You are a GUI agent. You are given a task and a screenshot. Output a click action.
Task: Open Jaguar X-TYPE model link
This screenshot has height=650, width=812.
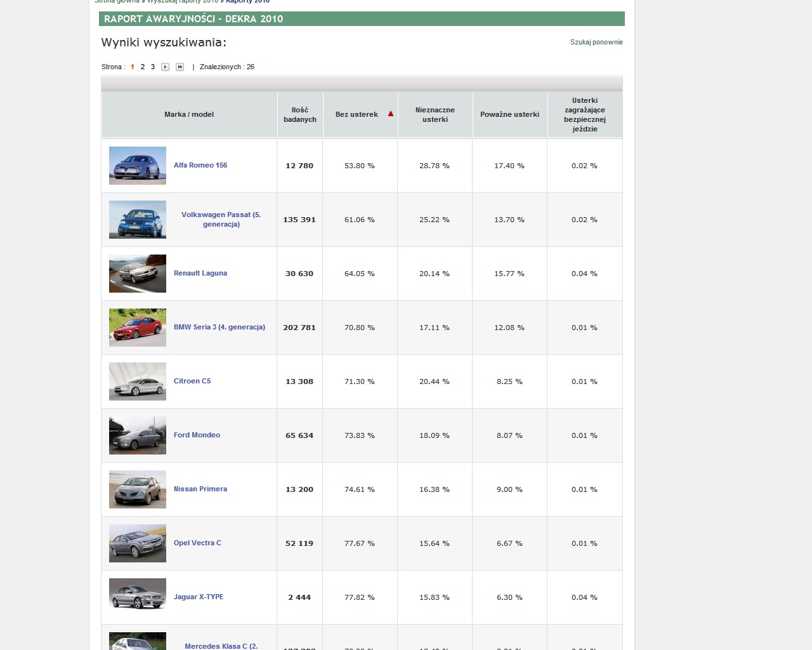click(x=199, y=597)
